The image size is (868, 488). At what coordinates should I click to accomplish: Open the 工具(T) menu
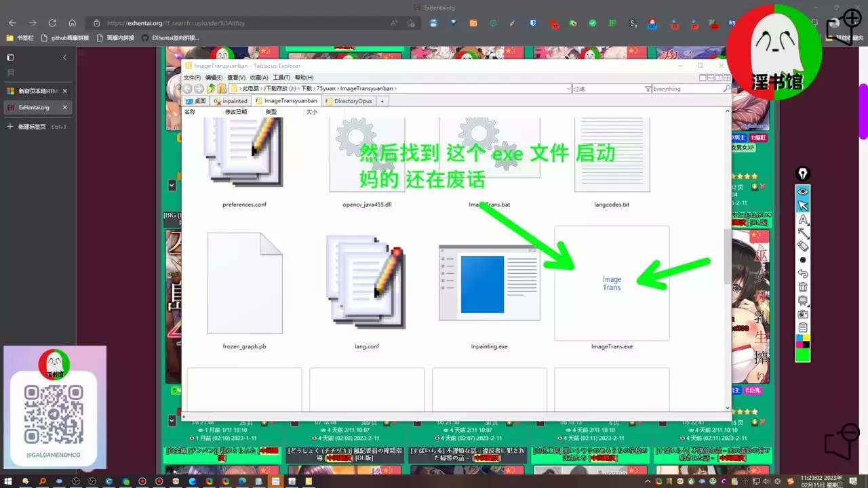click(281, 78)
